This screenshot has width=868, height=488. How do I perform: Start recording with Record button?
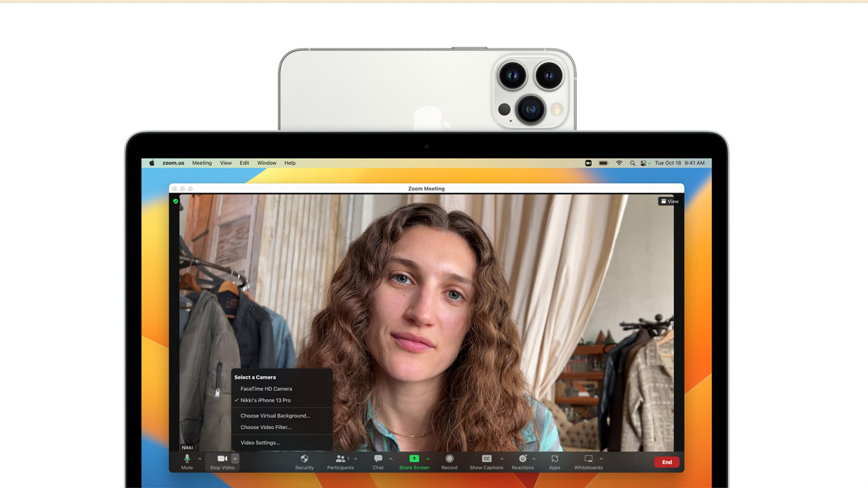(449, 462)
